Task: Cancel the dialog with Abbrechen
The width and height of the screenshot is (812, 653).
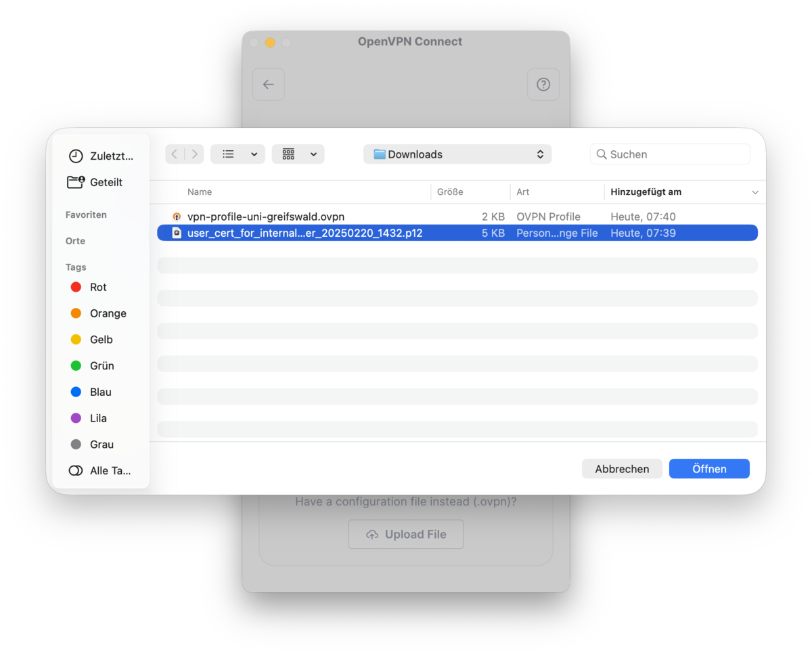Action: click(x=622, y=469)
